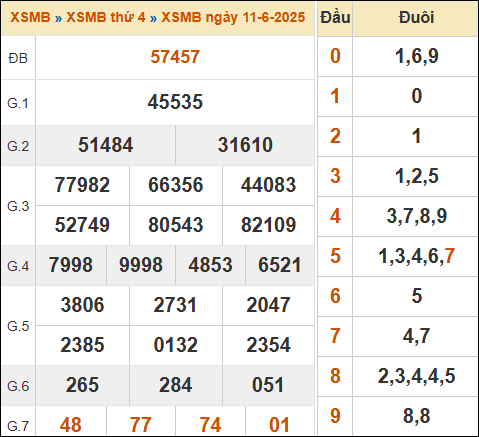Click G.4 number 6521

280,265
